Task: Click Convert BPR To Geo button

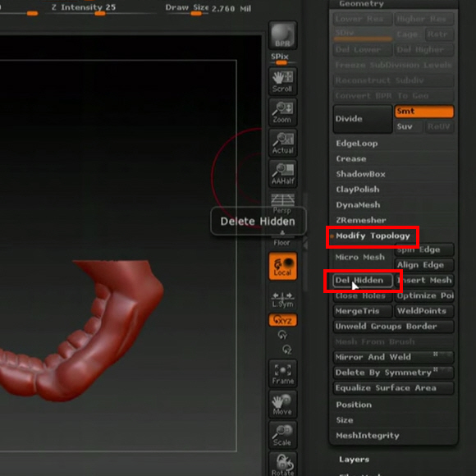Action: coord(393,96)
